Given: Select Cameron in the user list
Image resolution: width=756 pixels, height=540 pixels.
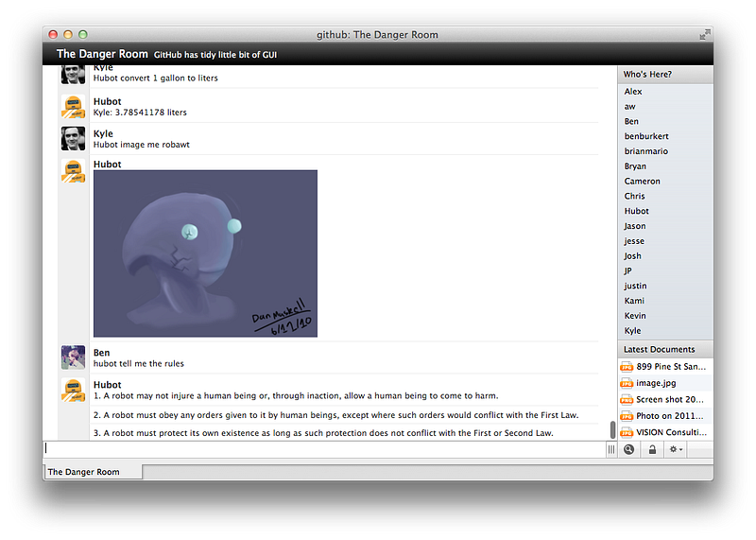Looking at the screenshot, I should [665, 182].
